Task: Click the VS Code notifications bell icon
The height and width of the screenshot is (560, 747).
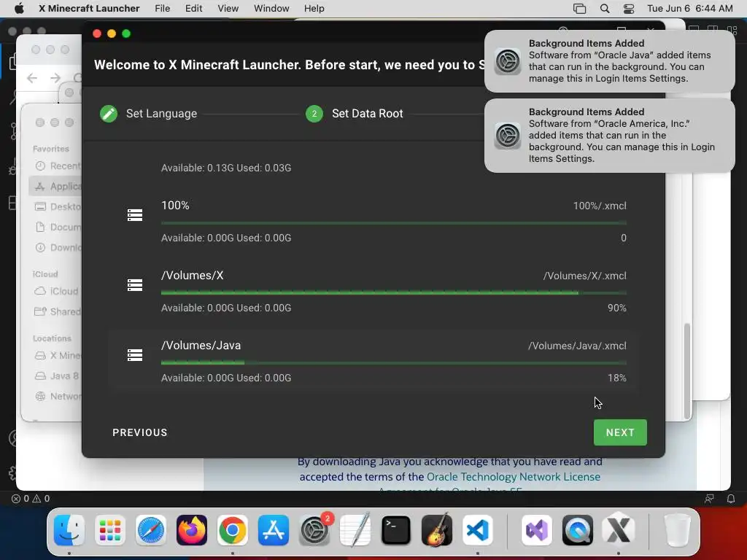Action: pos(730,499)
